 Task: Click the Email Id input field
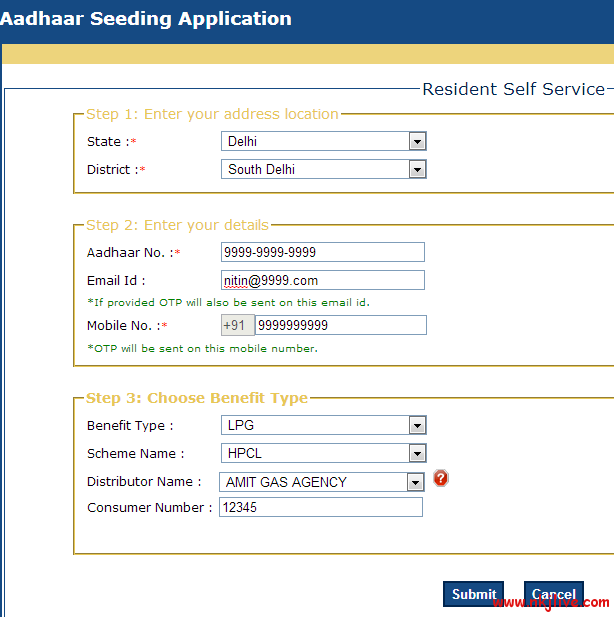point(323,280)
